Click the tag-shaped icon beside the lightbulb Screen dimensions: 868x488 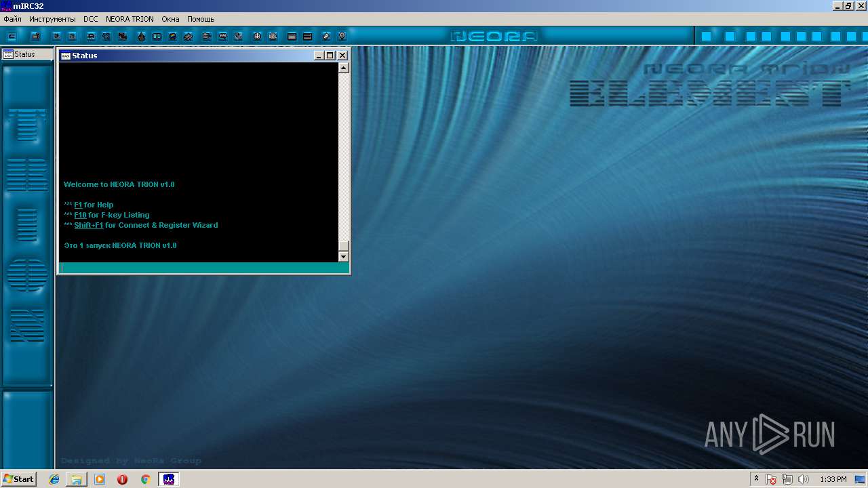[326, 36]
